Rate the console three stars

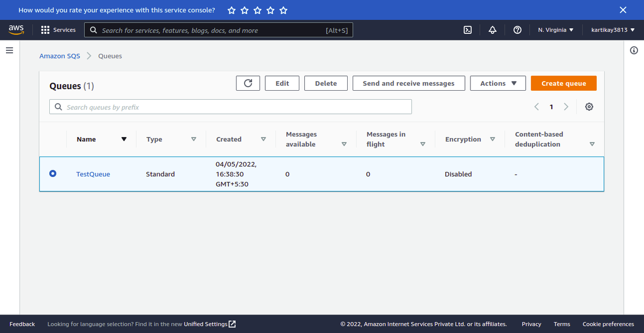point(258,10)
